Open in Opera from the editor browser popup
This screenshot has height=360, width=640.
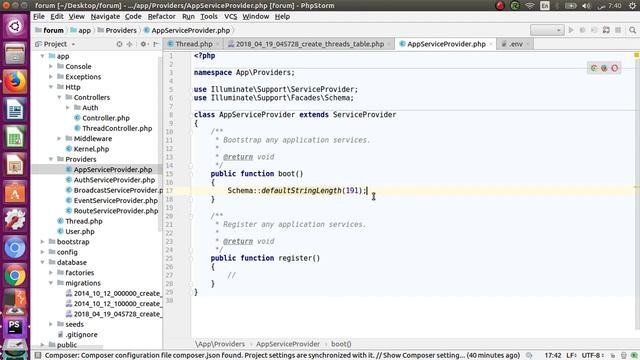tap(615, 68)
